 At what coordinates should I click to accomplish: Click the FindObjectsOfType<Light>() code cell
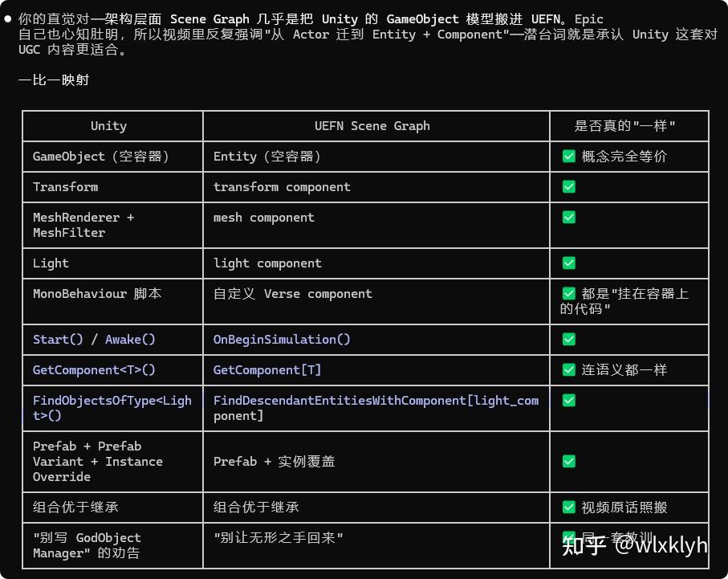click(x=113, y=408)
